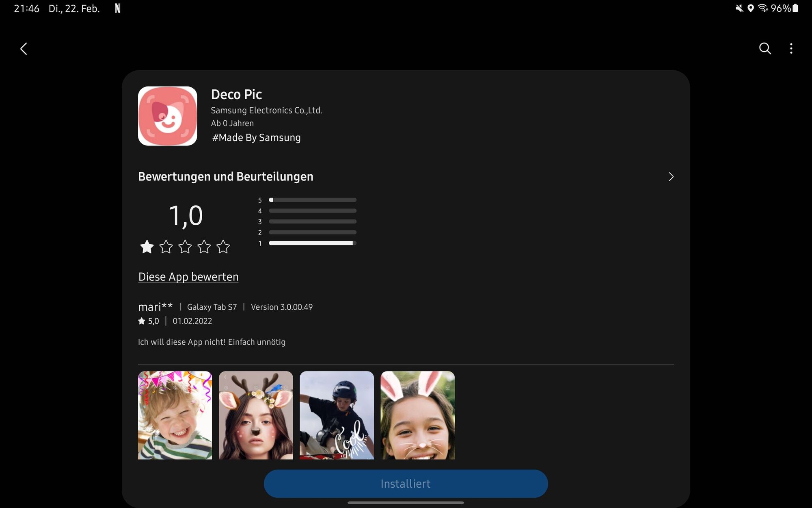Tap the 1-star rating distribution bar
The image size is (812, 508).
(313, 243)
